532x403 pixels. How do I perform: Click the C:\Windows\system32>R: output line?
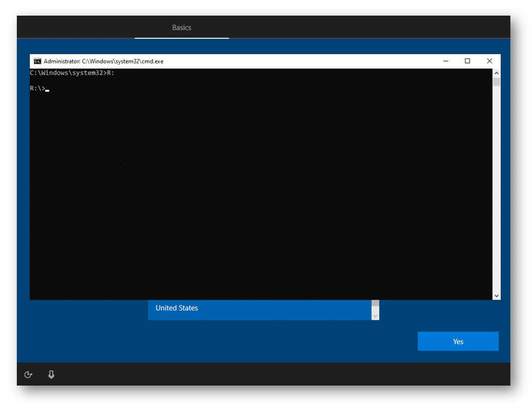pyautogui.click(x=72, y=73)
